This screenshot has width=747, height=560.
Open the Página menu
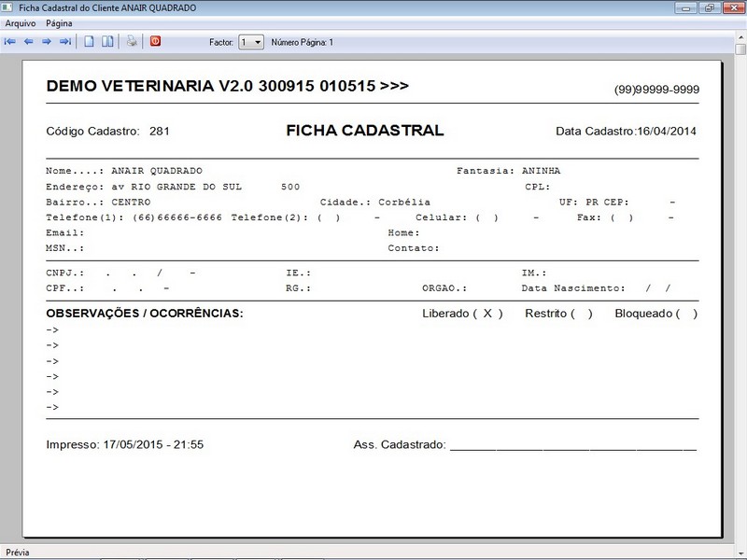pos(59,23)
